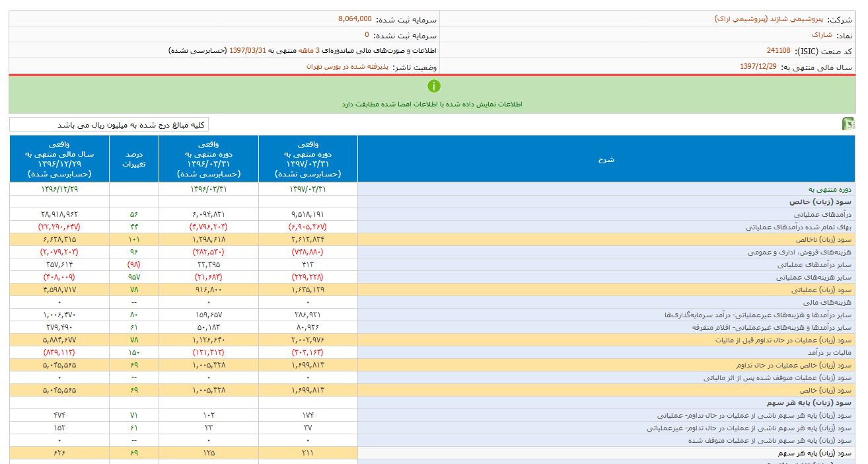The width and height of the screenshot is (868, 464).
Task: Click the شرح column header
Action: [x=606, y=159]
